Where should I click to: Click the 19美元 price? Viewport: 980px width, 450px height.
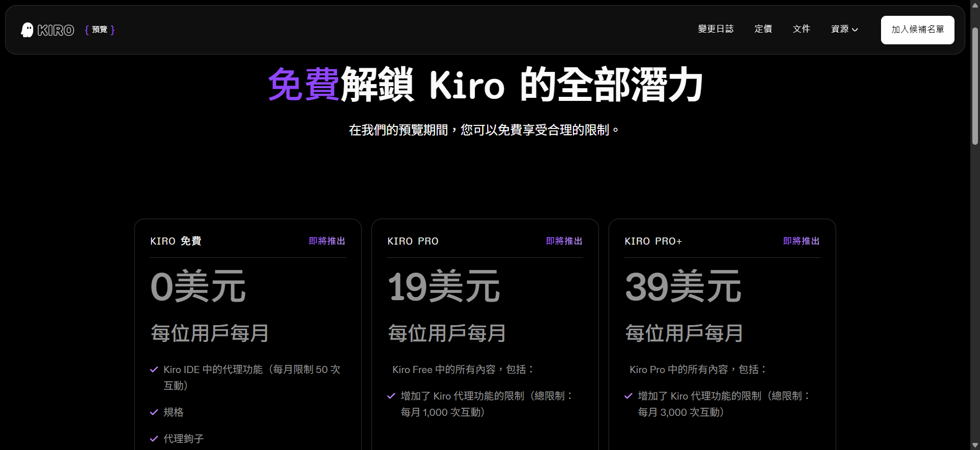click(444, 286)
